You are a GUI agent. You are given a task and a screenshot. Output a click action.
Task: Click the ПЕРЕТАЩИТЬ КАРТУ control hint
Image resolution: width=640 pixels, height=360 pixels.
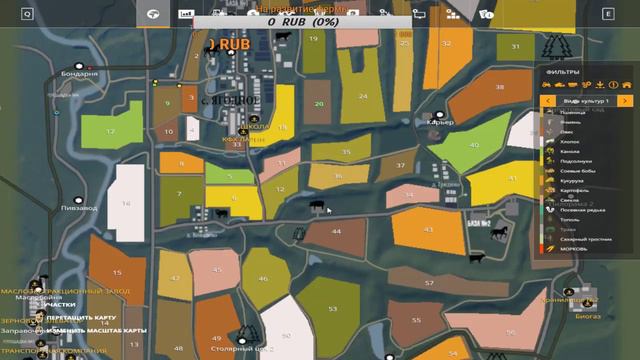[x=82, y=318]
